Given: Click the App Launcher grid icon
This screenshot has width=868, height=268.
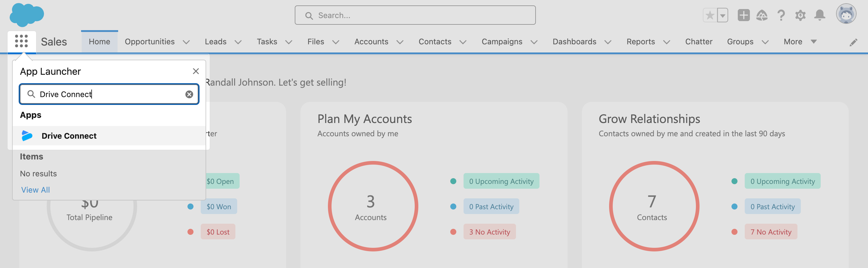Looking at the screenshot, I should 21,41.
